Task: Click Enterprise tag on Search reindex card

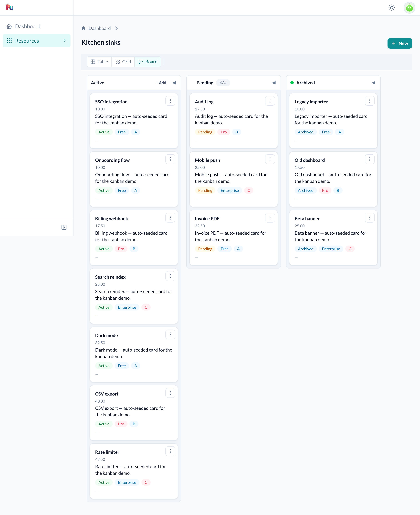Action: tap(127, 307)
